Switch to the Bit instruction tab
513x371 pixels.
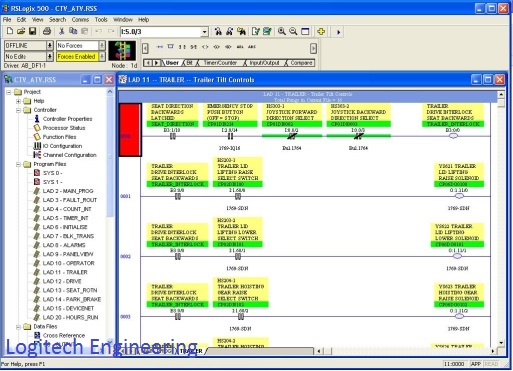pyautogui.click(x=189, y=63)
